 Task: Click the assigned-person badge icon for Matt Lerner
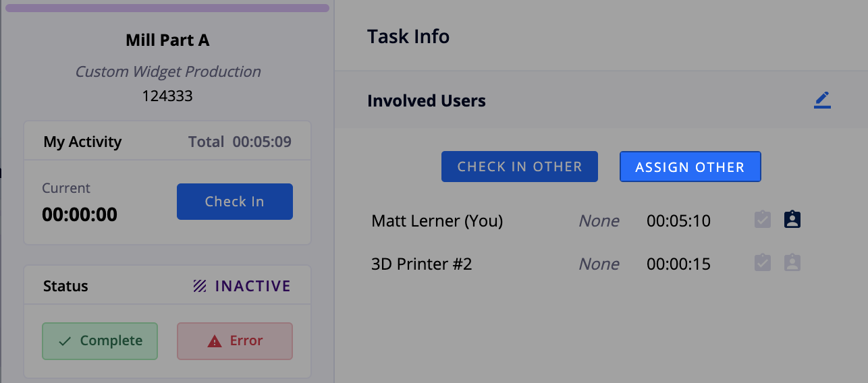(x=792, y=220)
